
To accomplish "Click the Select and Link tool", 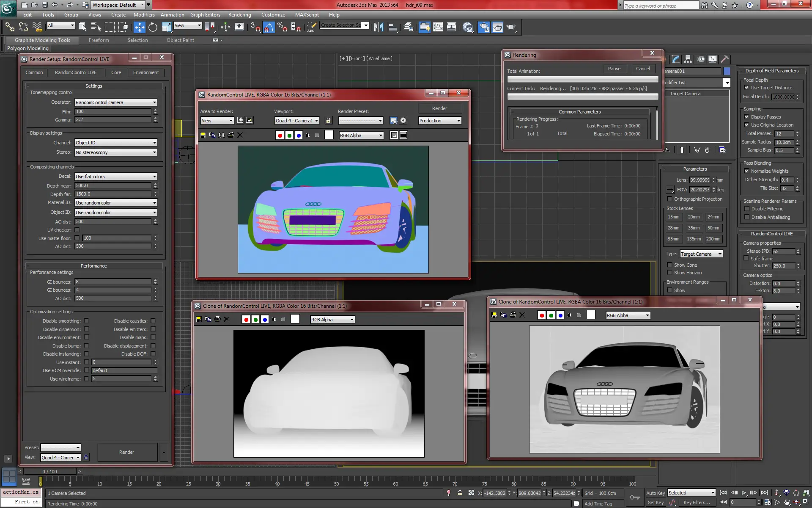I will 10,27.
